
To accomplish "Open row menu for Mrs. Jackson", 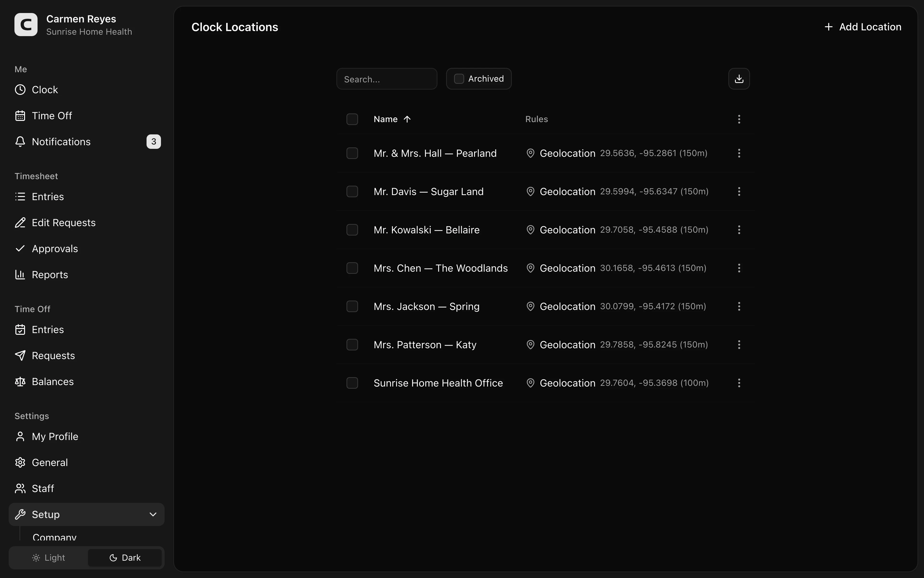I will point(739,306).
